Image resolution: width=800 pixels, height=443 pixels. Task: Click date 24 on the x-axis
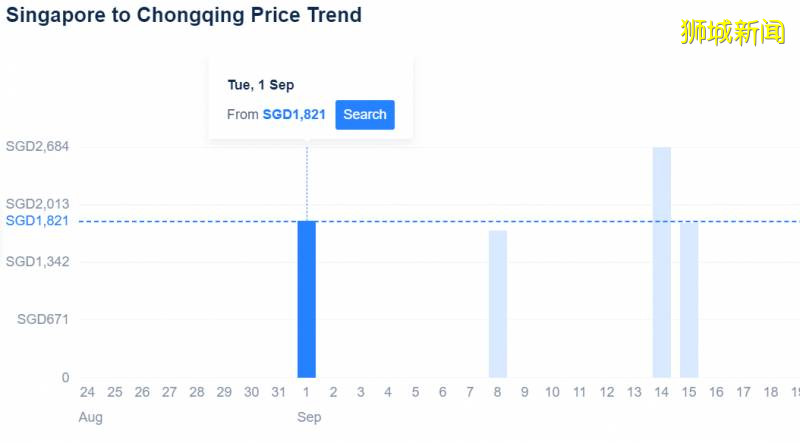tap(88, 393)
